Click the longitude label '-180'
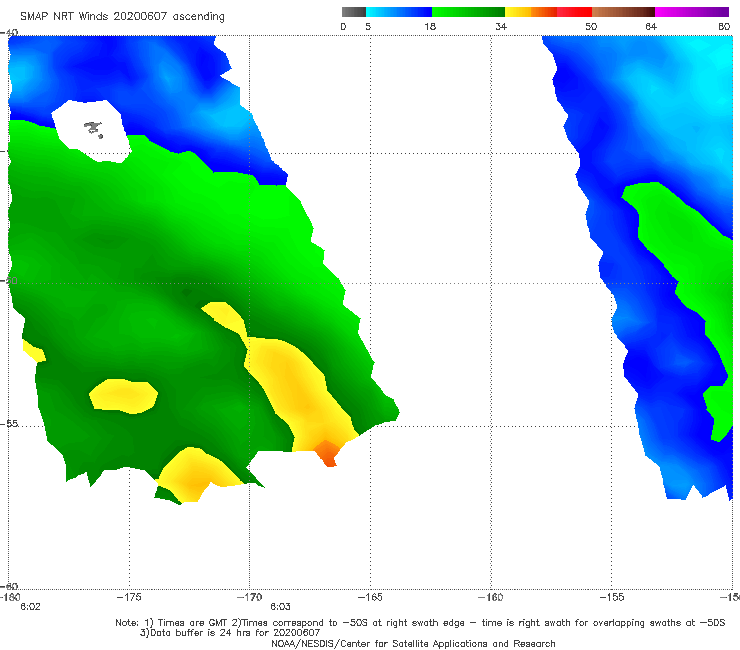The image size is (740, 650). click(x=10, y=597)
